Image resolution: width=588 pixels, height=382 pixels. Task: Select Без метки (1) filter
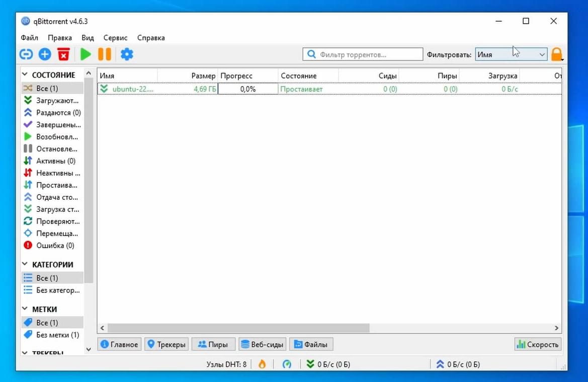pos(52,335)
